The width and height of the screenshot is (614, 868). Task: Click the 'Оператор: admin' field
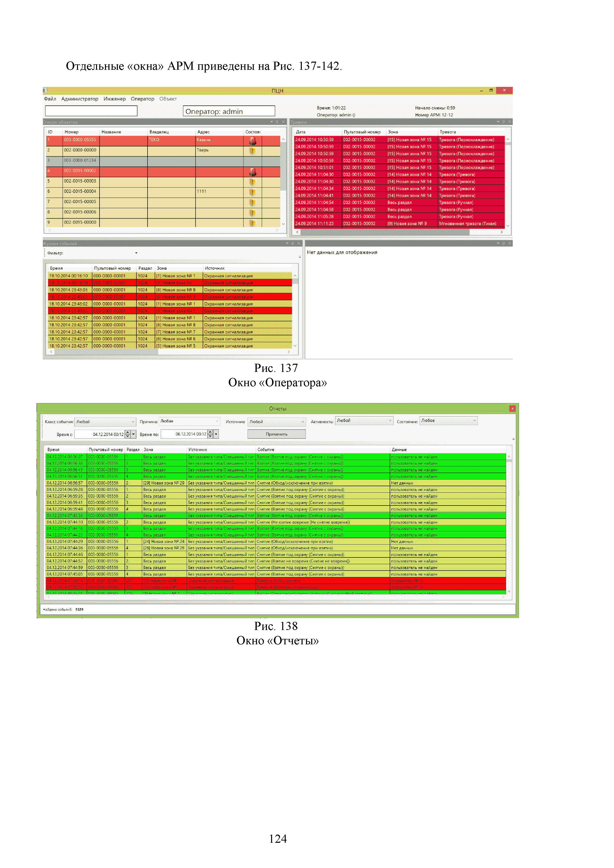click(x=229, y=111)
